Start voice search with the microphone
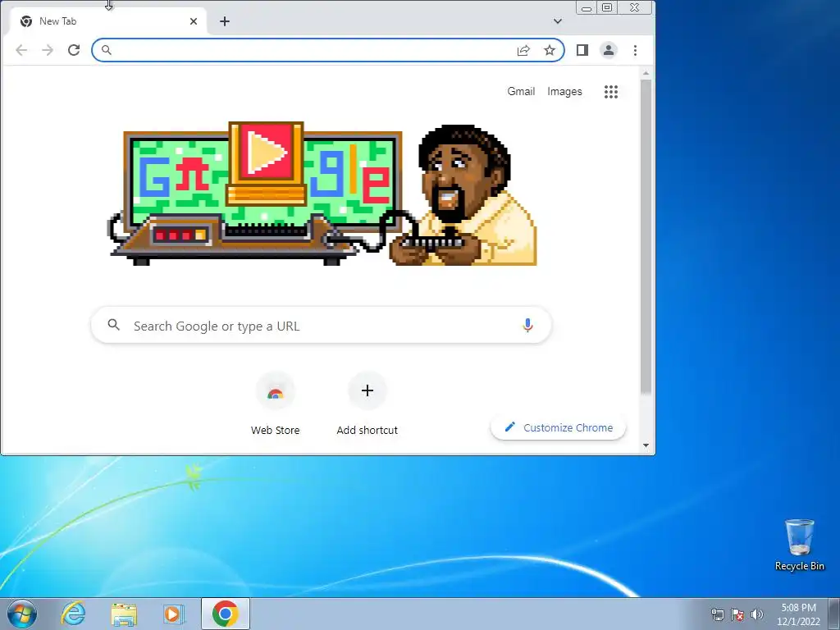 click(x=527, y=325)
